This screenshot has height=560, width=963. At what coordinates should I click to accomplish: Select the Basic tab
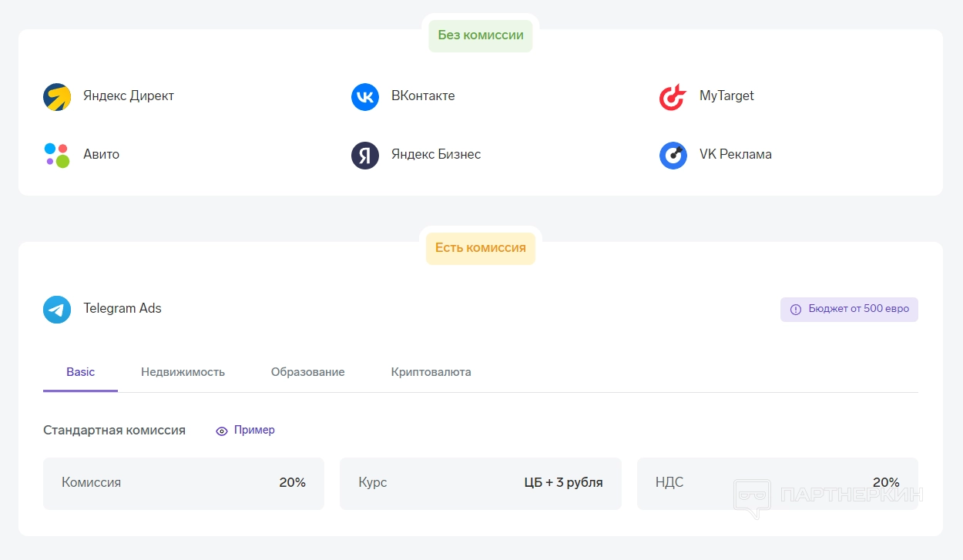[80, 372]
